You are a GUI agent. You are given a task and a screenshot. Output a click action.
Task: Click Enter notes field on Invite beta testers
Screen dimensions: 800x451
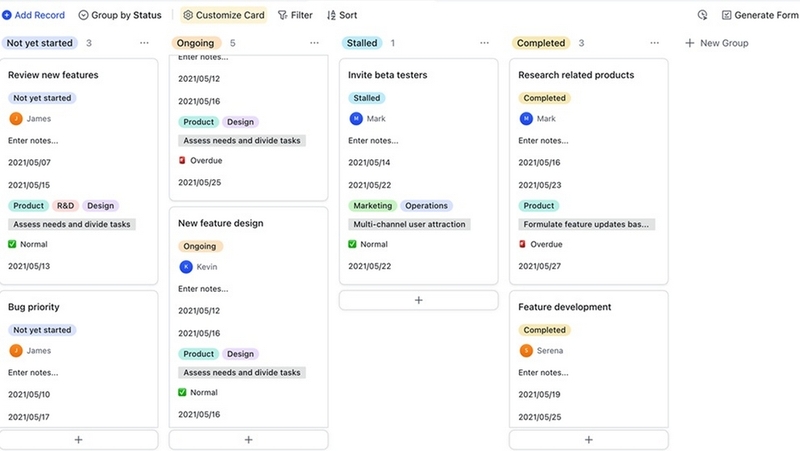click(373, 140)
